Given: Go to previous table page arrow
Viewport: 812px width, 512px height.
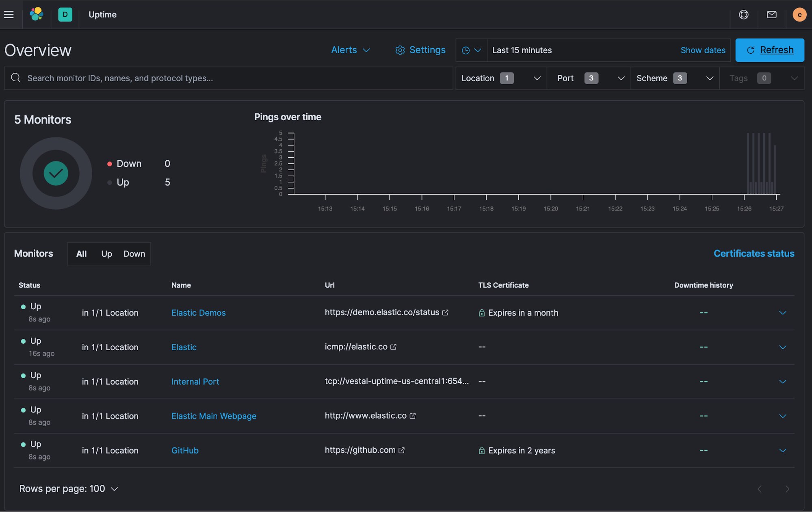Looking at the screenshot, I should pyautogui.click(x=759, y=489).
